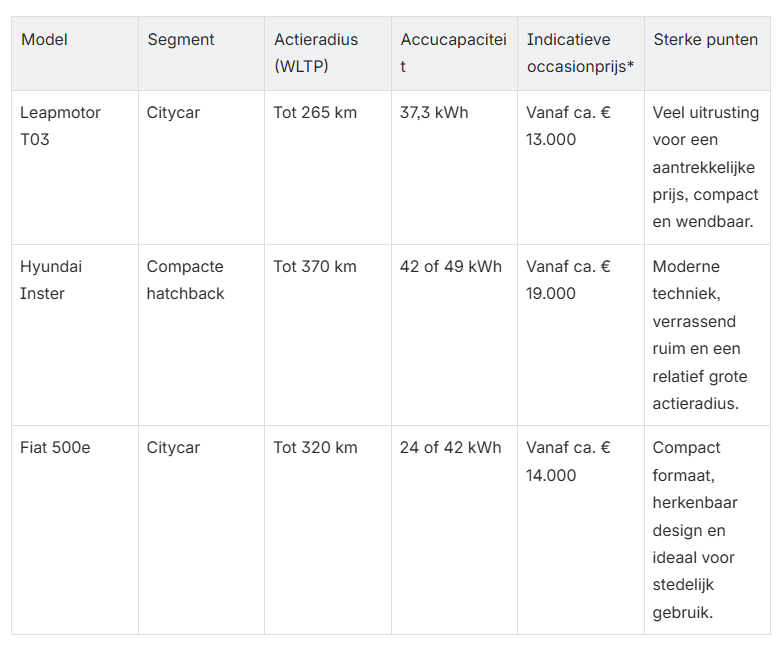
Task: Select the Moderne techniek description cell
Action: pyautogui.click(x=707, y=335)
